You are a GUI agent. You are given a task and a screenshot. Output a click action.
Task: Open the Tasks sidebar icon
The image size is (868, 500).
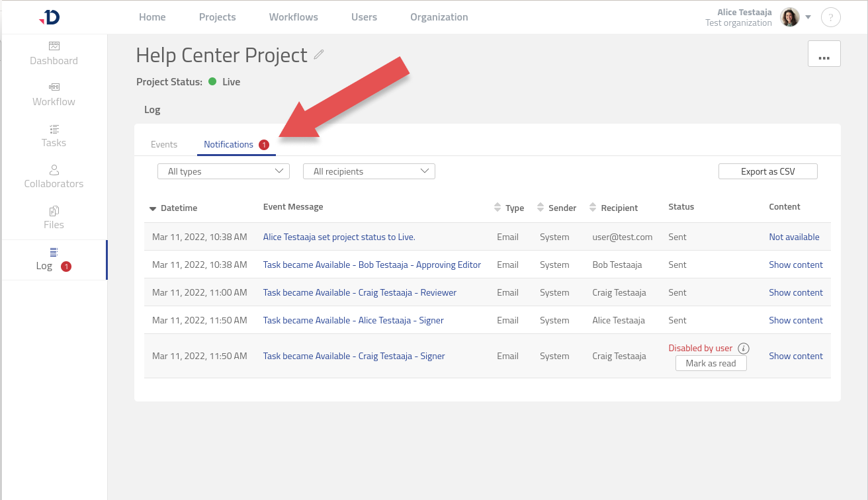coord(54,128)
